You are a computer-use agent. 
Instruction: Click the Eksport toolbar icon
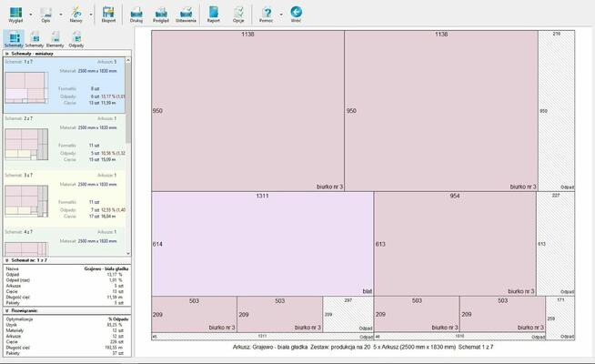108,13
